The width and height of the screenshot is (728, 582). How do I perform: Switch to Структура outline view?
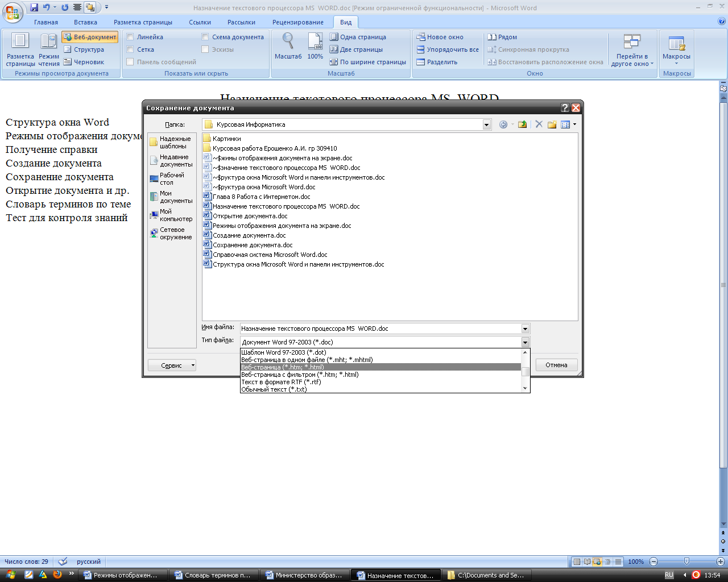[84, 49]
